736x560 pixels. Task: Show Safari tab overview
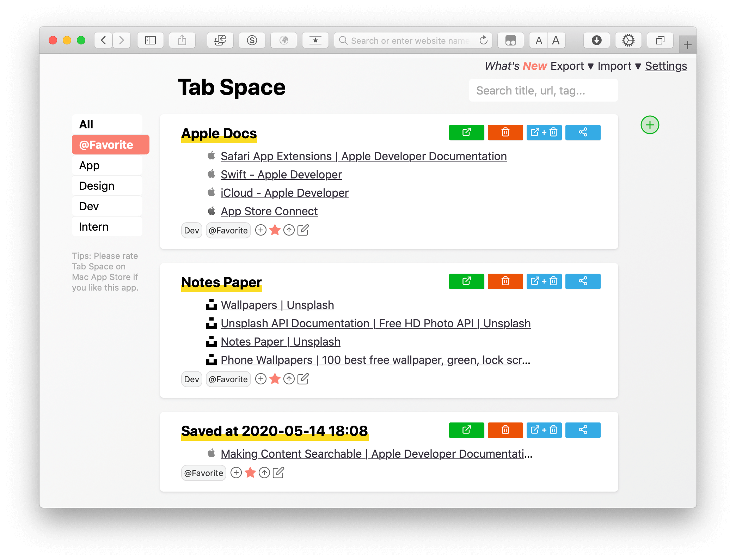(x=660, y=40)
